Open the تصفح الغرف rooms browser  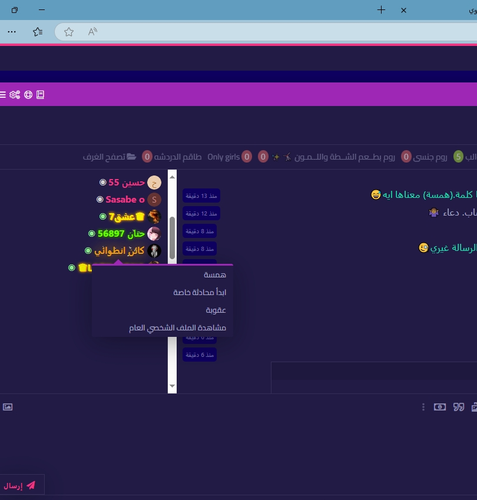click(x=109, y=157)
